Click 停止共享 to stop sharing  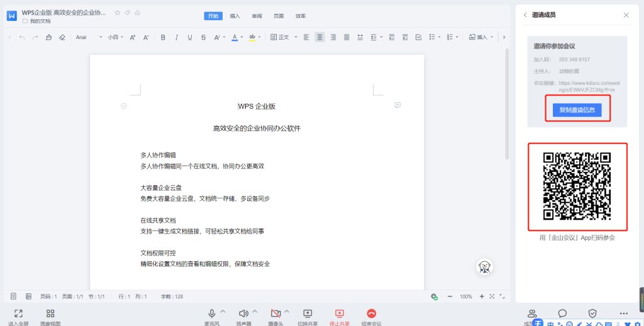[339, 317]
